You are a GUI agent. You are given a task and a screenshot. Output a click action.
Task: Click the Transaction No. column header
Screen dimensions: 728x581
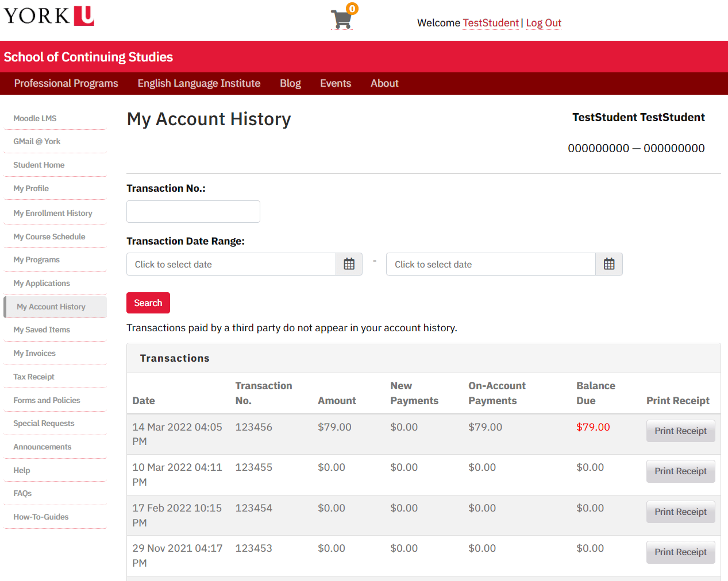click(264, 393)
